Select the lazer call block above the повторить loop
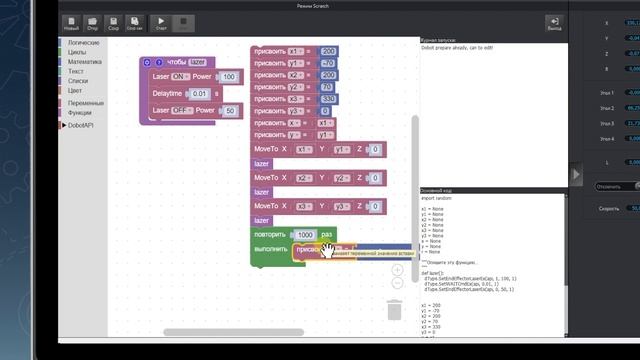This screenshot has width=640, height=360. [x=262, y=221]
